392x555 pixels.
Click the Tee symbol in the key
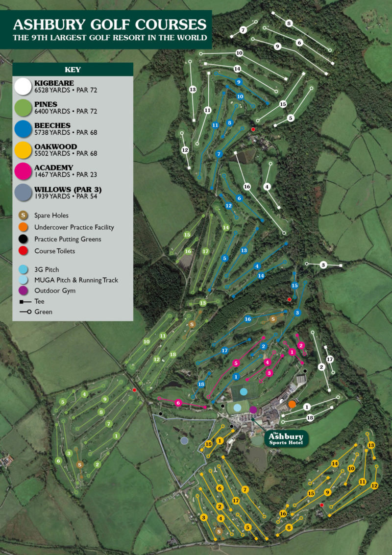tap(23, 302)
